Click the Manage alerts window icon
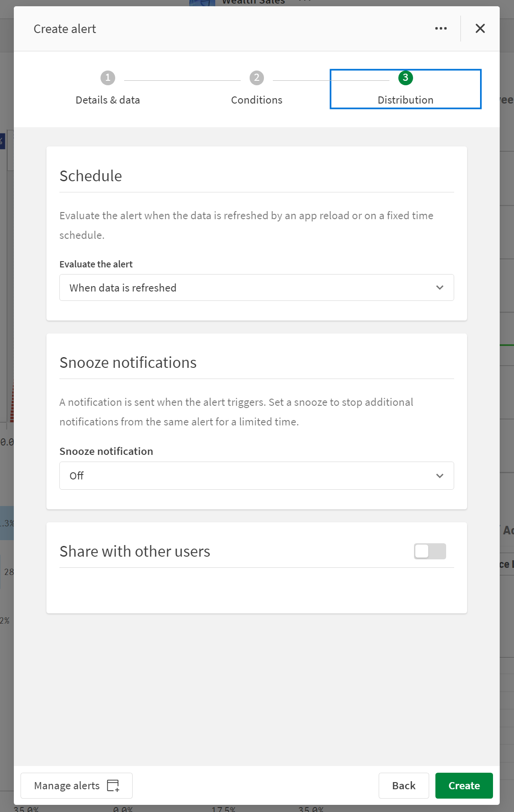 coord(113,786)
